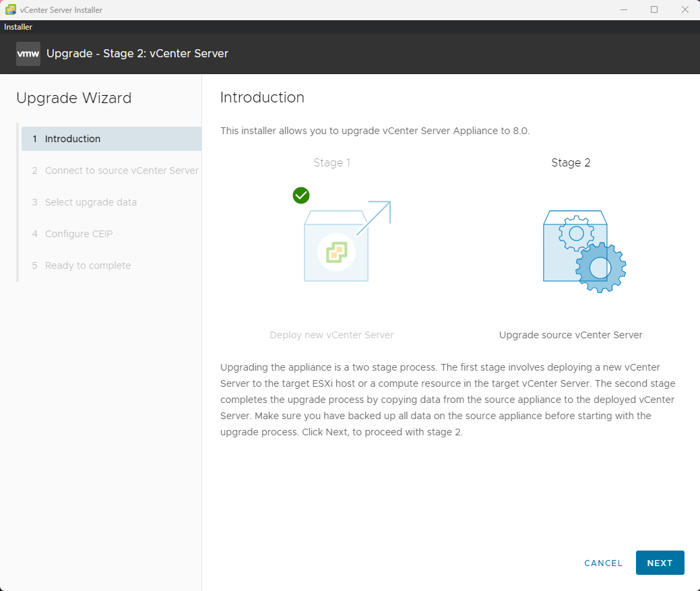Image resolution: width=700 pixels, height=591 pixels.
Task: Click the Stage 1 deploy box illustration
Action: pyautogui.click(x=347, y=241)
